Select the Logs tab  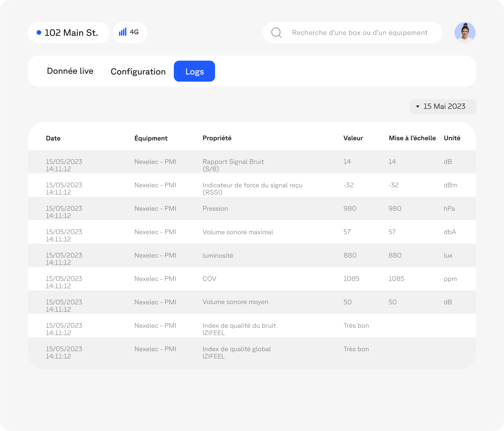click(194, 72)
